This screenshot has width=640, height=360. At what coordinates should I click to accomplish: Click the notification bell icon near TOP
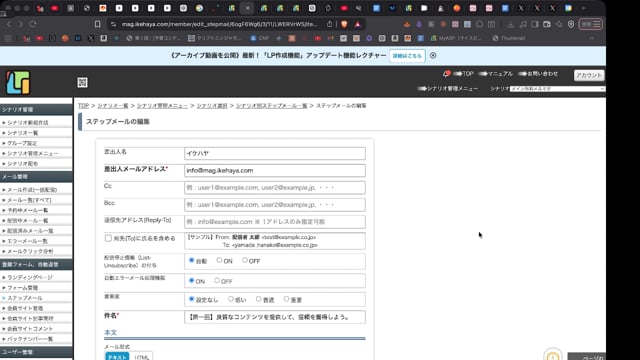[446, 74]
